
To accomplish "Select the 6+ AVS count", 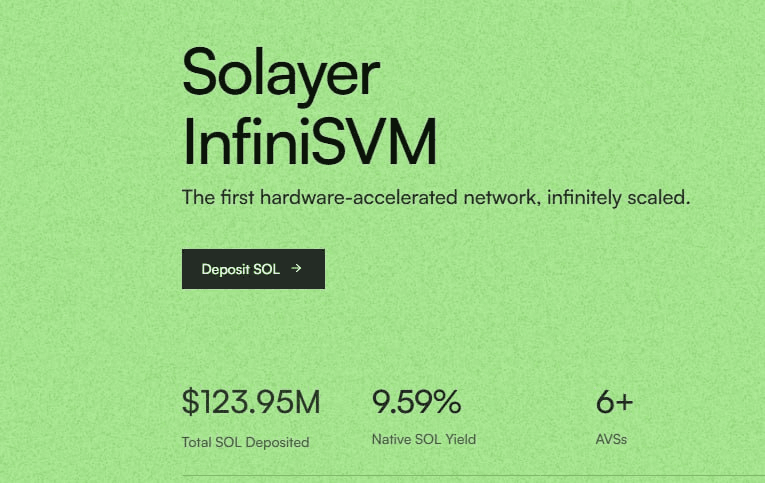I will (x=614, y=403).
